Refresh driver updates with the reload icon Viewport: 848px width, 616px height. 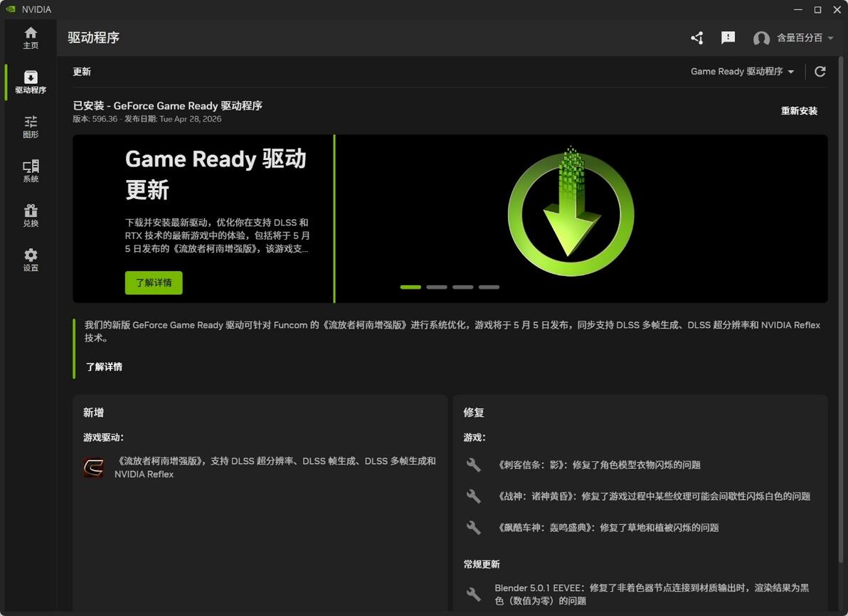(x=820, y=71)
